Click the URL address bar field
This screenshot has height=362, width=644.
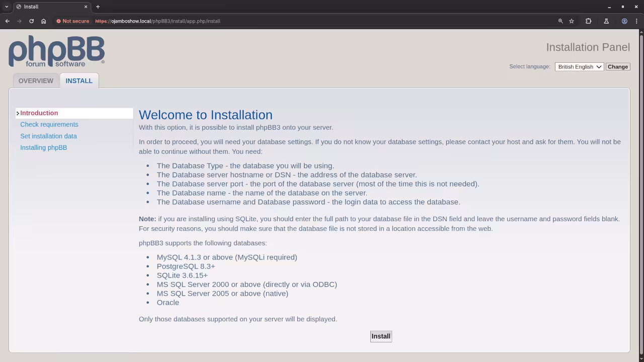322,21
